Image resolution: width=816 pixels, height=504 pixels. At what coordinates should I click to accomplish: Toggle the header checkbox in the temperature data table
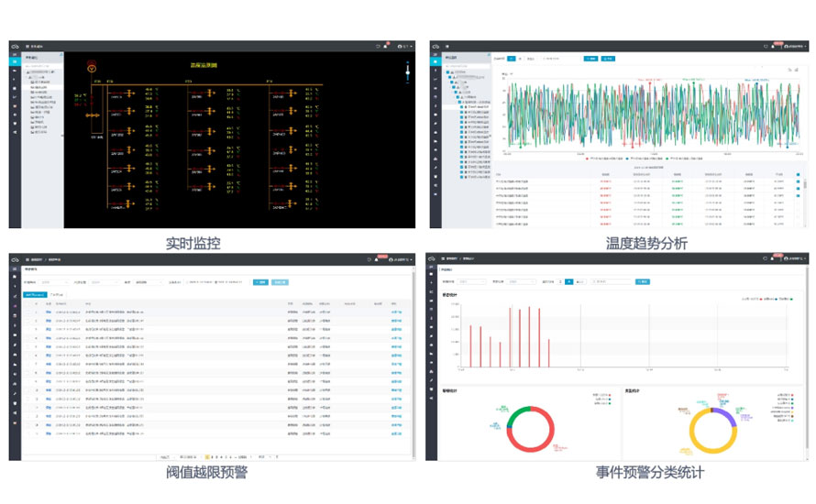pyautogui.click(x=797, y=173)
